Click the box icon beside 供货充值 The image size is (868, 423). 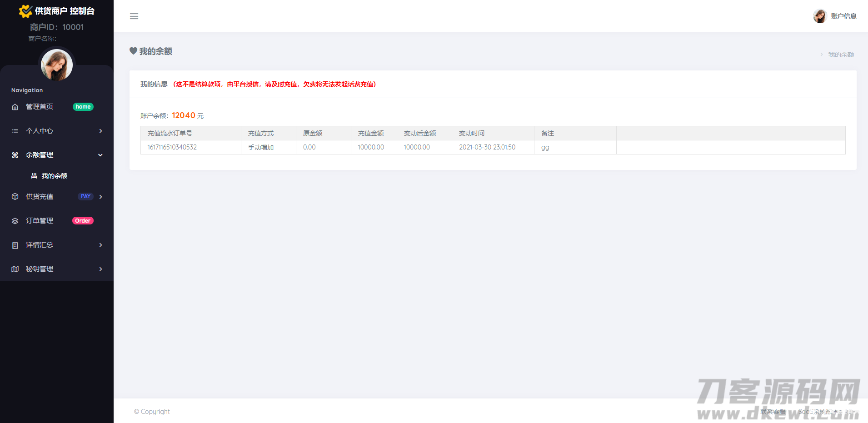pyautogui.click(x=15, y=197)
